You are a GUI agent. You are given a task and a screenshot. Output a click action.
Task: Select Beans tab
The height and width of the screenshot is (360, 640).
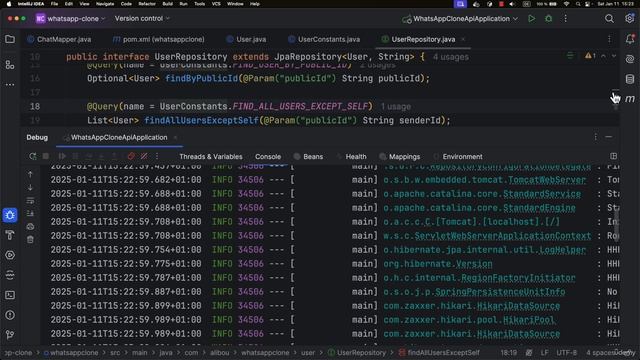click(x=309, y=157)
